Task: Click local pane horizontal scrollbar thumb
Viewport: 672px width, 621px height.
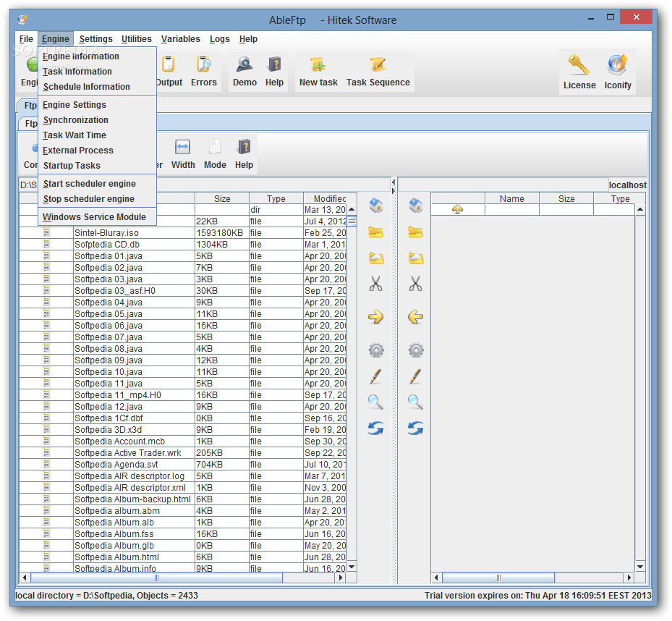Action: [x=156, y=578]
